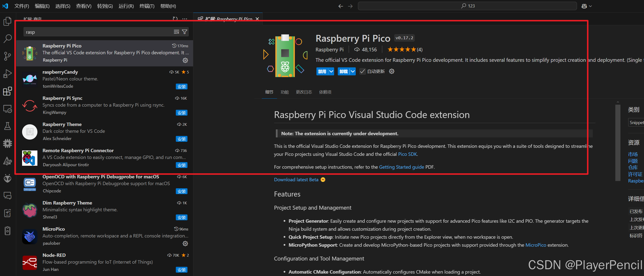The height and width of the screenshot is (276, 644).
Task: Click the clear search results icon
Action: (177, 32)
